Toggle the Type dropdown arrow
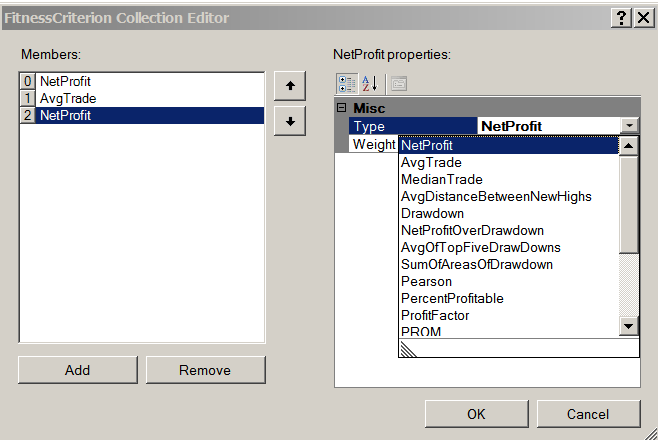 tap(629, 126)
